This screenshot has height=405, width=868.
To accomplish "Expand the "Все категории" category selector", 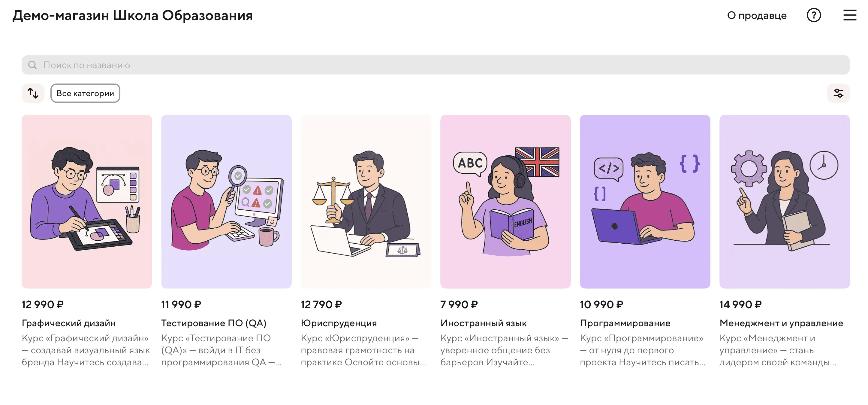I will pyautogui.click(x=85, y=93).
